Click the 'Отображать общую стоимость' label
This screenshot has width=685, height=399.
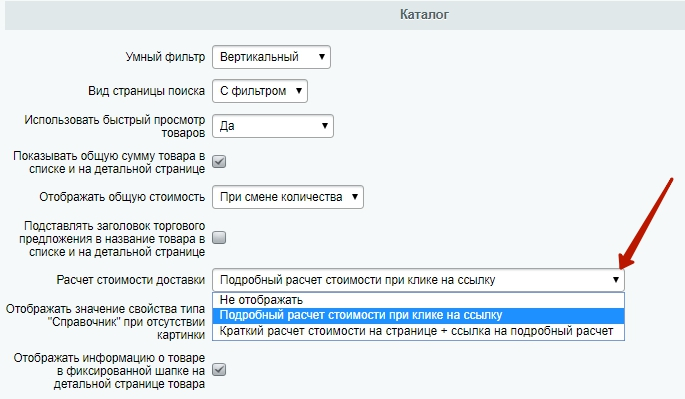[x=122, y=197]
